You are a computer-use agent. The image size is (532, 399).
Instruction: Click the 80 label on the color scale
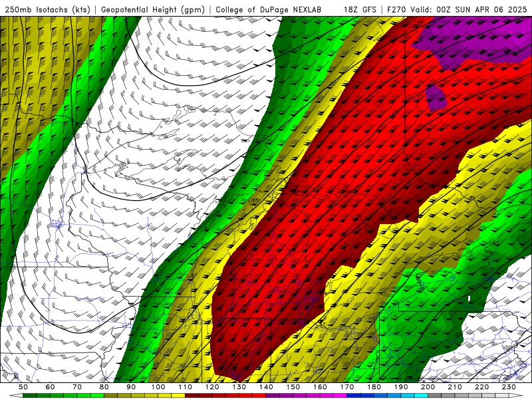(x=104, y=387)
